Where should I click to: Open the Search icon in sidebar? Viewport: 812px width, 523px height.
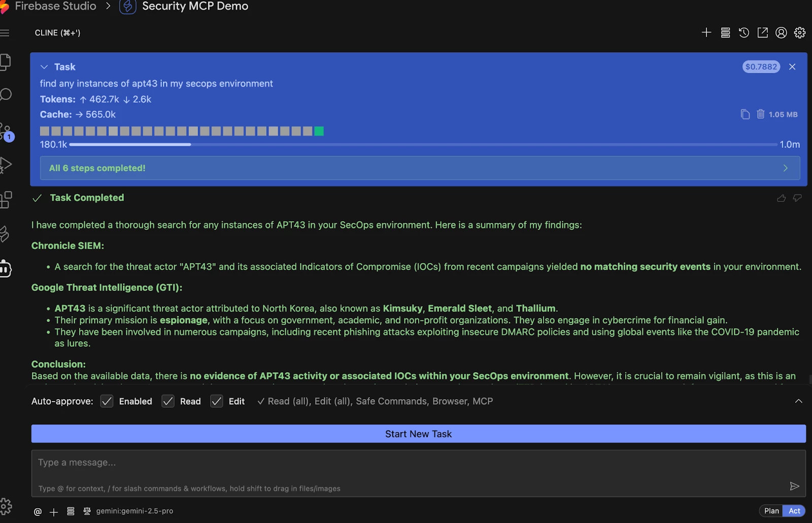tap(5, 95)
